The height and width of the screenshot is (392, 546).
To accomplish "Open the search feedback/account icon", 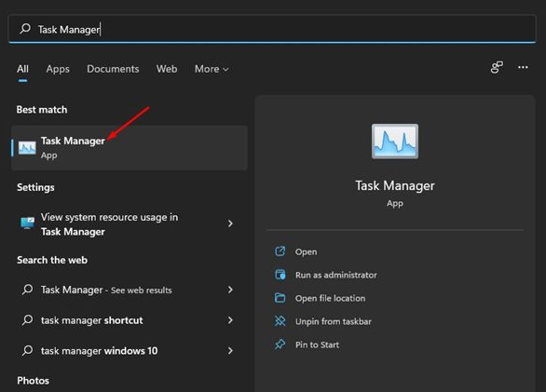I will click(x=497, y=67).
